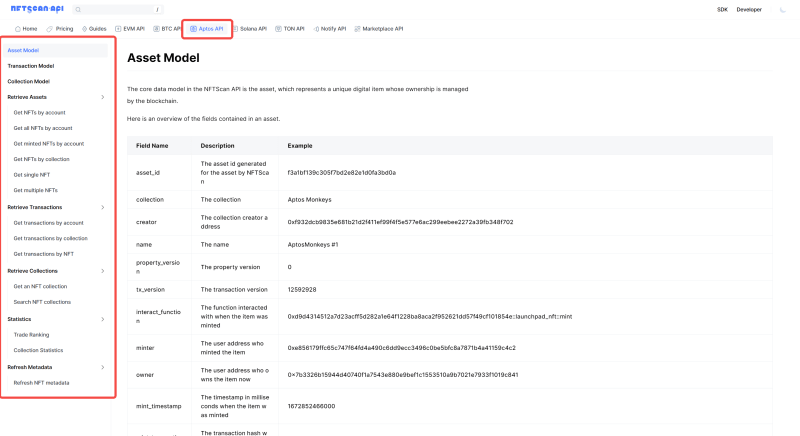Open Get NFTs by collection
Screen dimensions: 800x436
pyautogui.click(x=41, y=160)
